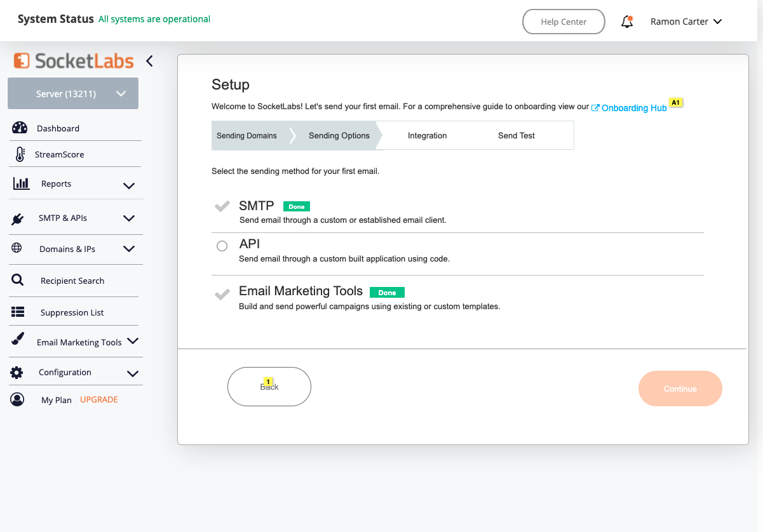Viewport: 763px width, 532px height.
Task: Open notifications bell icon
Action: pos(627,22)
